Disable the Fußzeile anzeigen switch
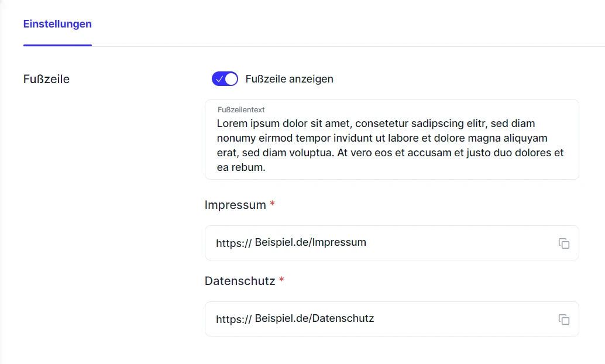605x364 pixels. [225, 79]
